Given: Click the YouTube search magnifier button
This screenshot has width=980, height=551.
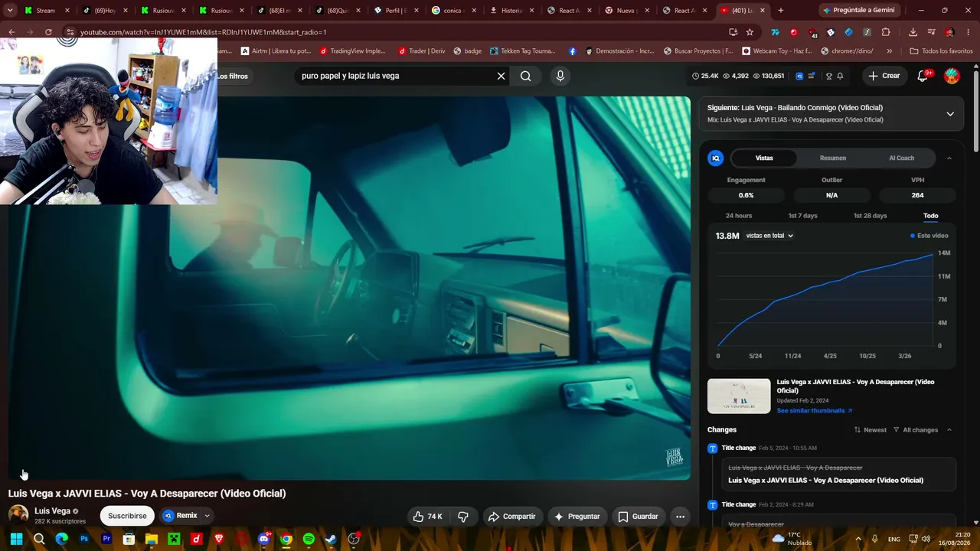Looking at the screenshot, I should click(x=526, y=77).
